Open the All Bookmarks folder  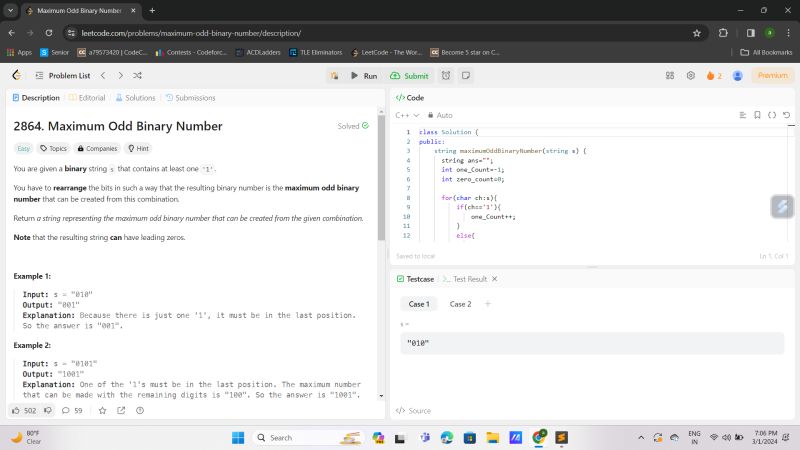tap(766, 53)
